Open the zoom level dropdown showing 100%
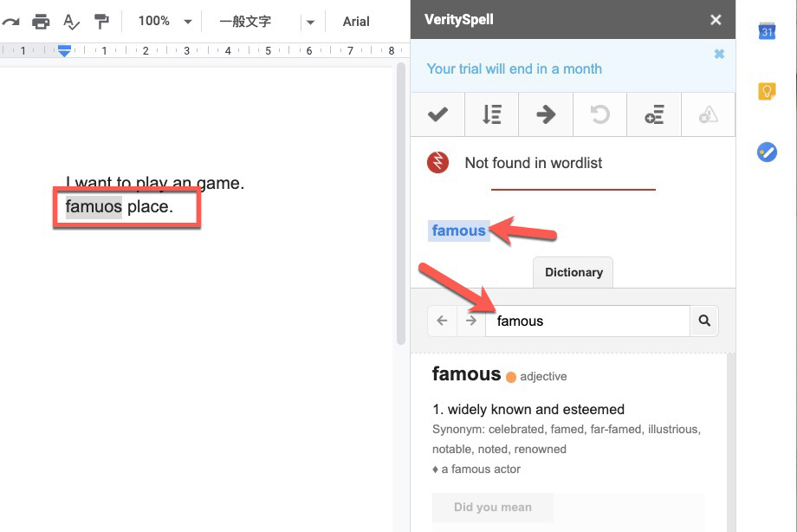This screenshot has width=797, height=532. pos(163,21)
